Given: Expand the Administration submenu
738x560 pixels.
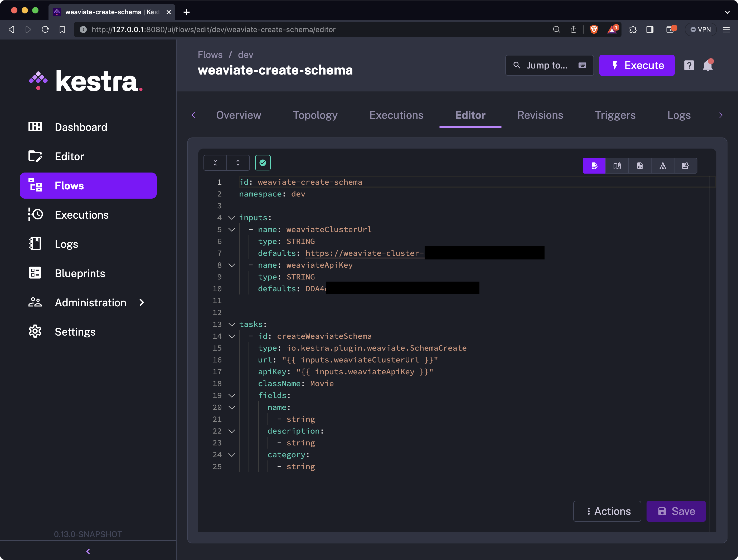Looking at the screenshot, I should pyautogui.click(x=142, y=302).
